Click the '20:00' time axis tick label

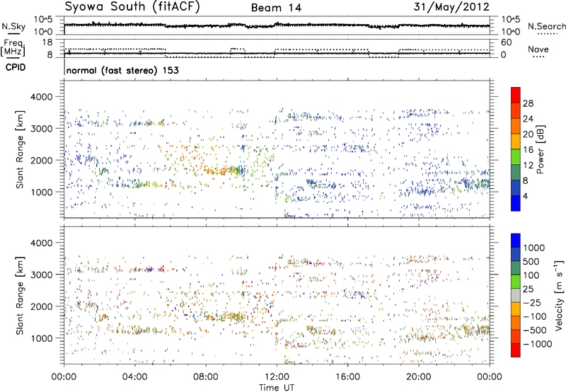(x=419, y=377)
